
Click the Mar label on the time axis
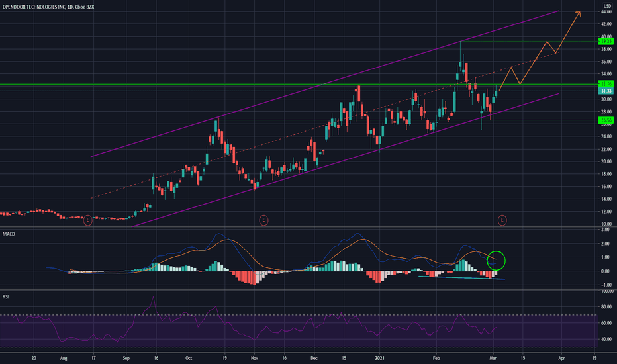tap(493, 359)
